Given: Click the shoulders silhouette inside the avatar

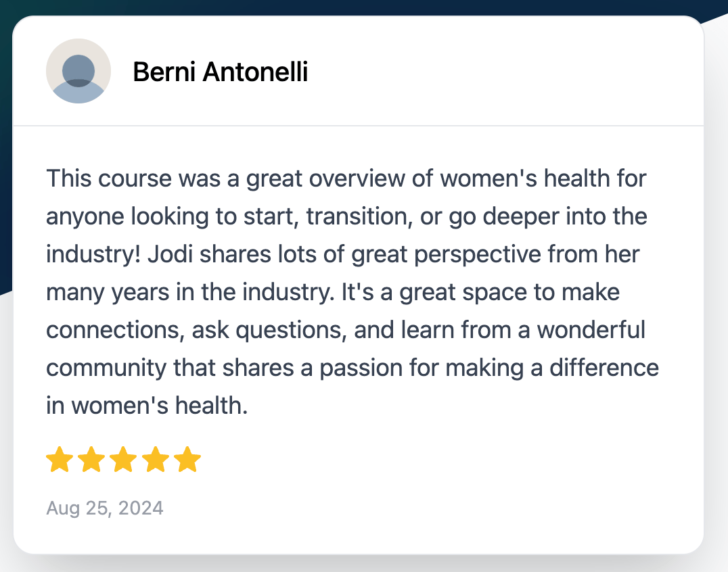Looking at the screenshot, I should 78,93.
